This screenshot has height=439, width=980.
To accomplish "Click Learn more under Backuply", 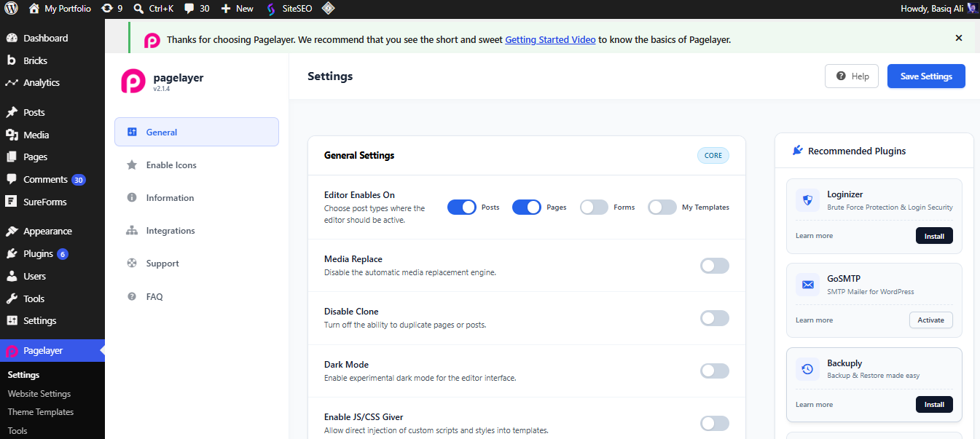I will tap(814, 405).
